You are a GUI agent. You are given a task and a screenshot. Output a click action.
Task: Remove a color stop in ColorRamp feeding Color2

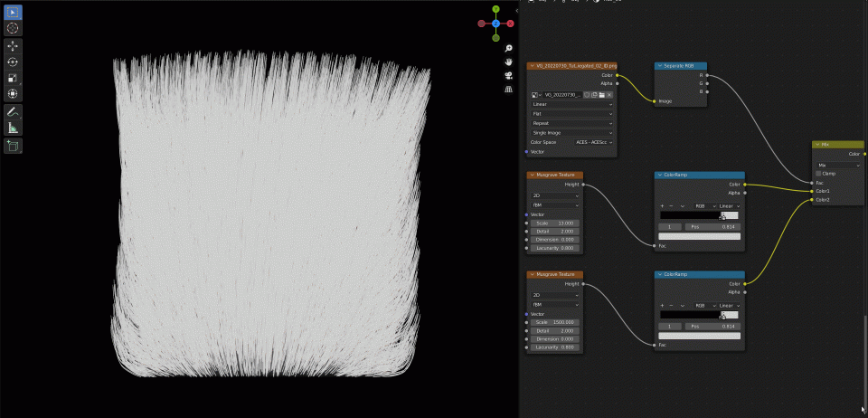click(672, 306)
